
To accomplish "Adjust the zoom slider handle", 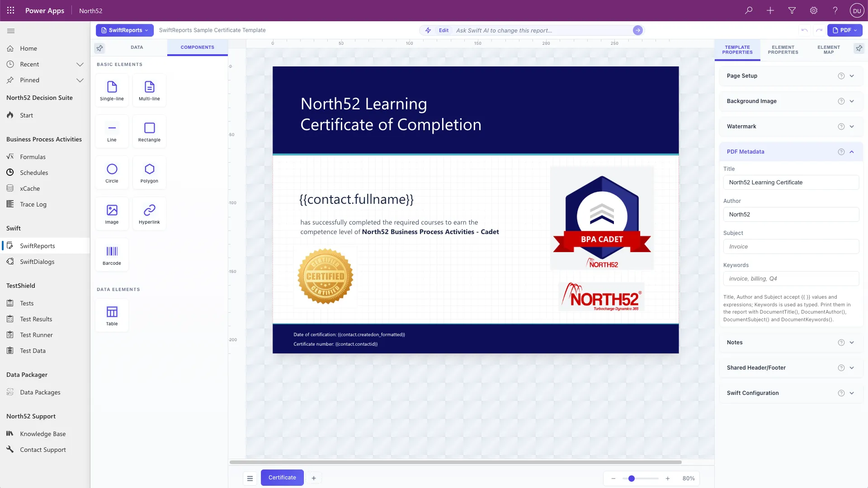I will pos(632,479).
